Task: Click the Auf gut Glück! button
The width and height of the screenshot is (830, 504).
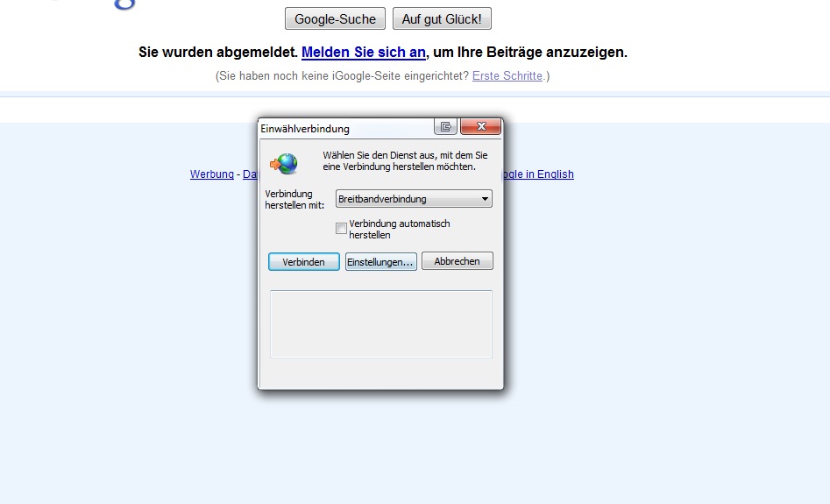Action: coord(442,18)
